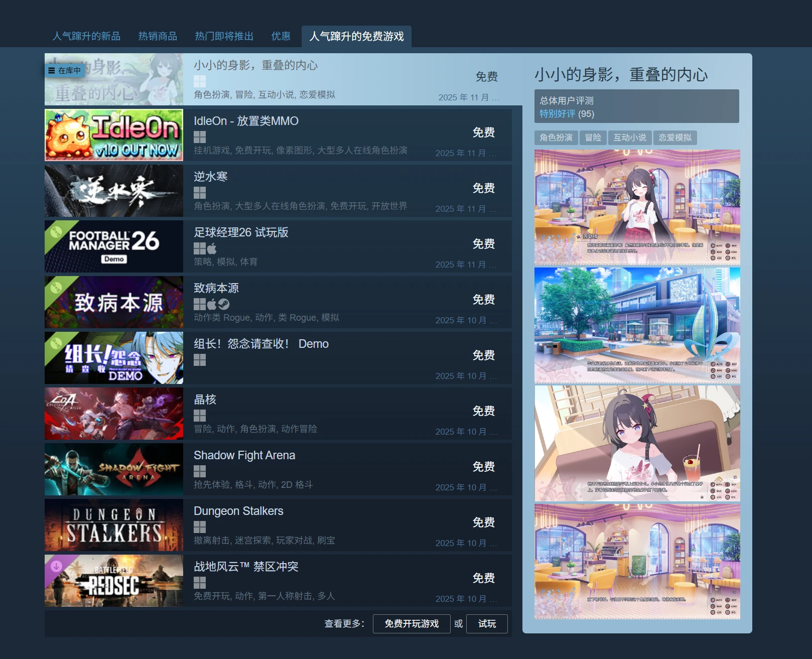Click green flag on 致病本源 capsule image
The width and height of the screenshot is (812, 659).
(x=56, y=288)
